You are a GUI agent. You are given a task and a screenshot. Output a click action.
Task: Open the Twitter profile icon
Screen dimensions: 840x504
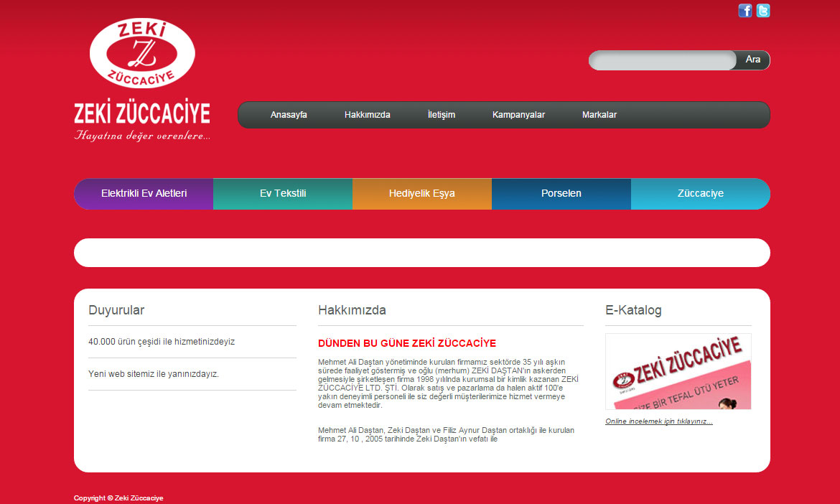click(x=763, y=11)
